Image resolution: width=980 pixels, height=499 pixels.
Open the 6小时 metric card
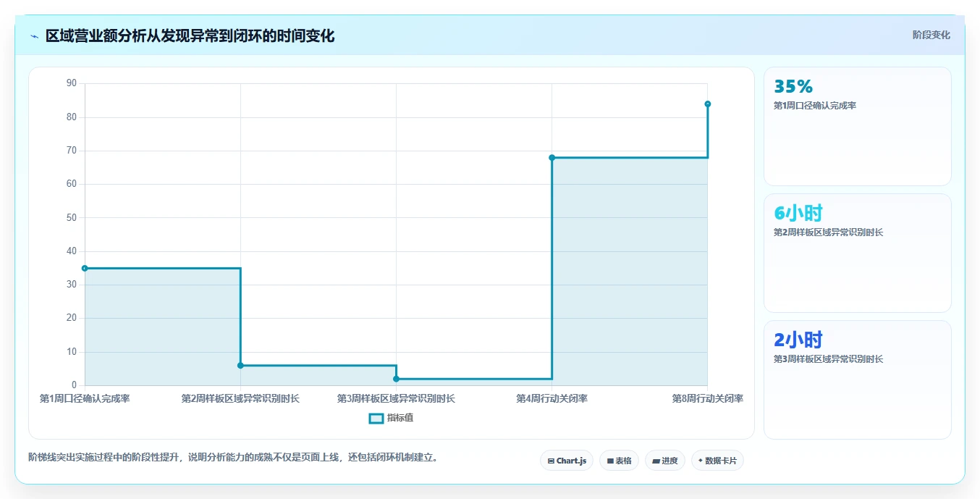[858, 253]
